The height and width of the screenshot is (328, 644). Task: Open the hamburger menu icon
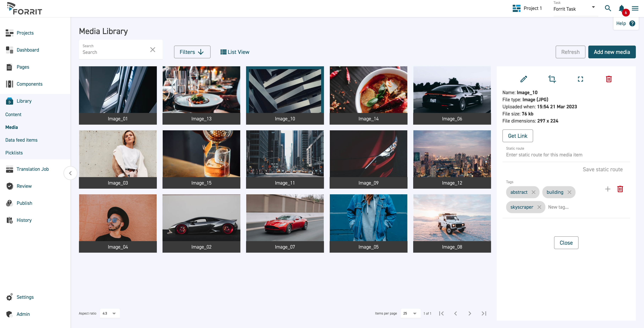(635, 8)
